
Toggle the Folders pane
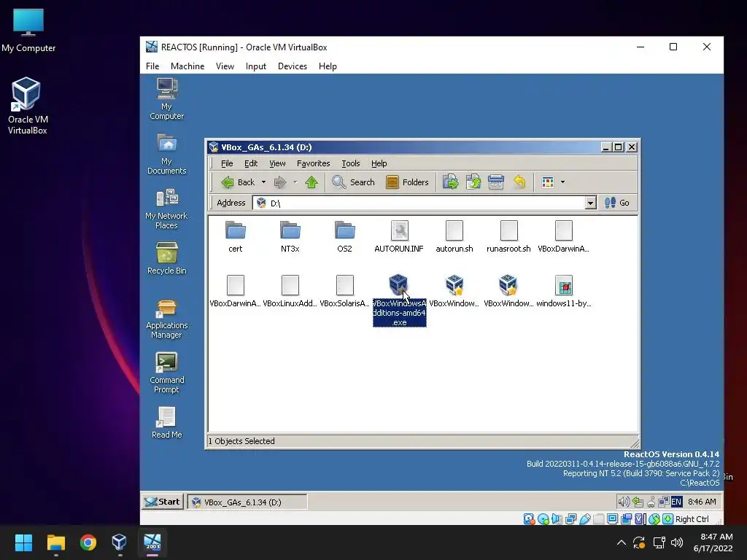click(407, 182)
